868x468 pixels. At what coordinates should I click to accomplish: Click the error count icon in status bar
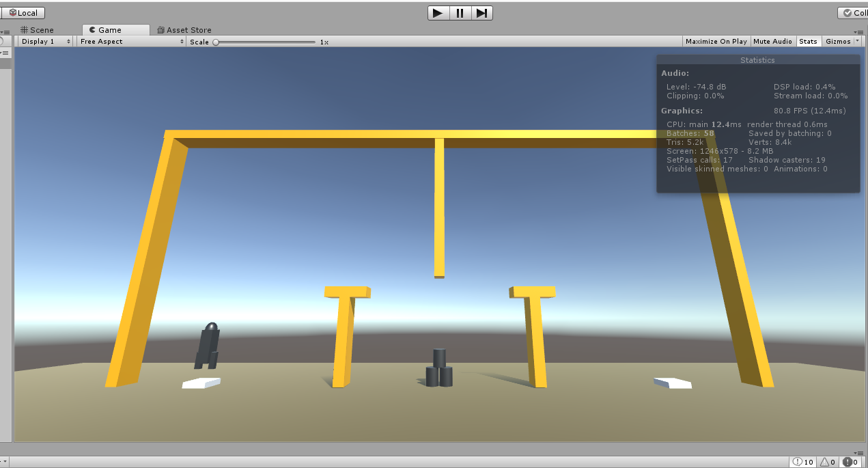pyautogui.click(x=850, y=462)
